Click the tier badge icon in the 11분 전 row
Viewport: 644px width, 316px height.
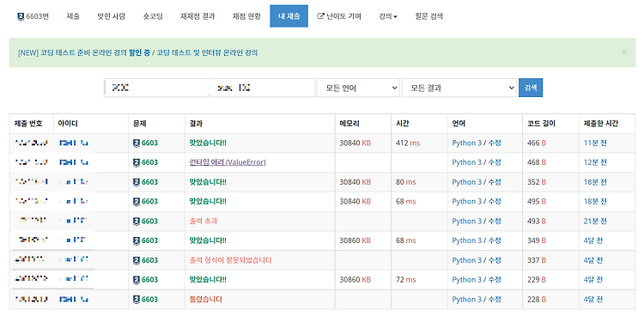pos(137,143)
